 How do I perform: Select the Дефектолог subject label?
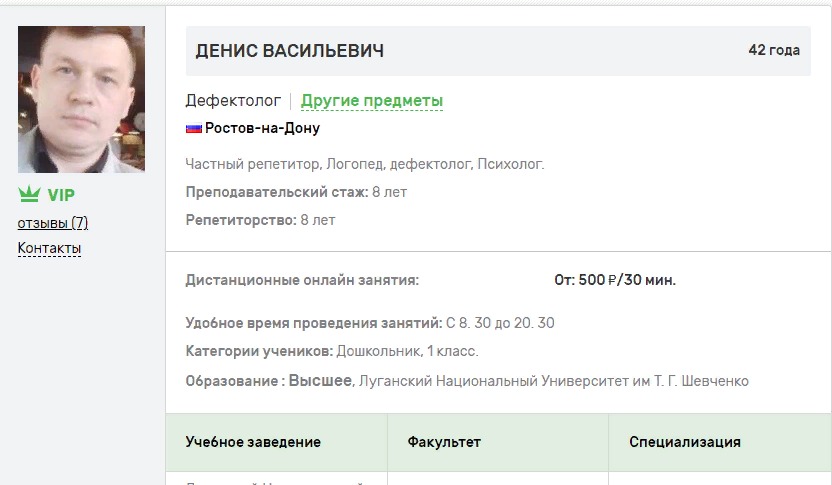[233, 101]
